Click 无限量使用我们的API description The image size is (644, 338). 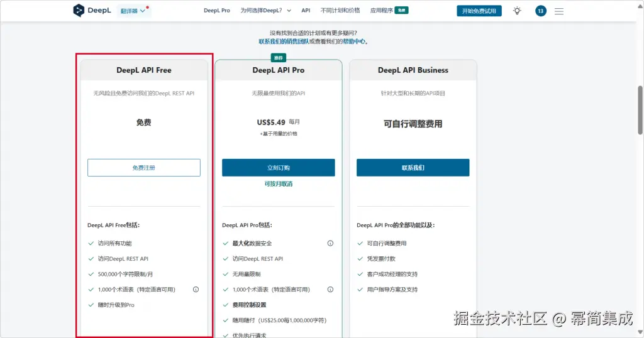point(279,93)
